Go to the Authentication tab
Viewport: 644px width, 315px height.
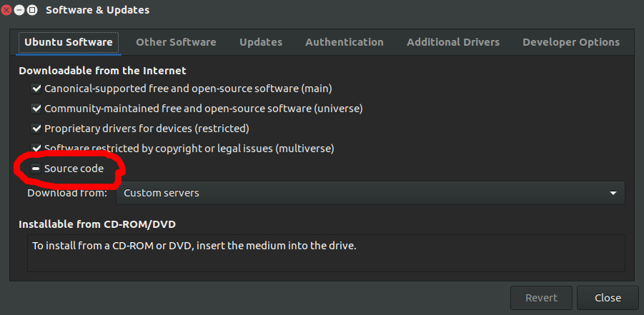tap(345, 42)
